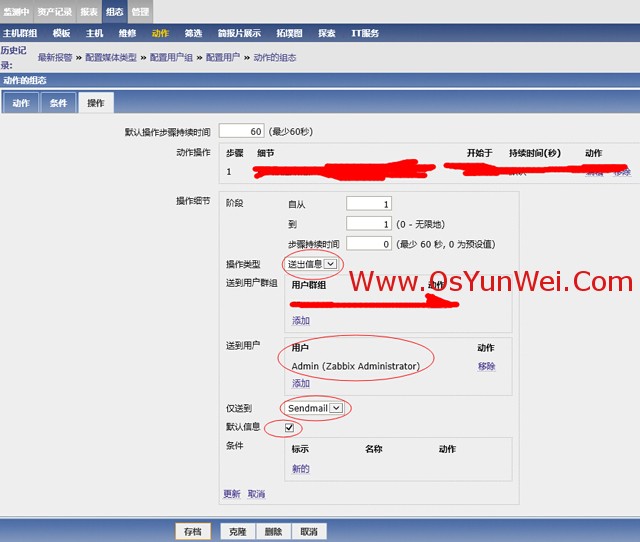Open 配置用户 history link
This screenshot has height=542, width=640.
click(222, 58)
